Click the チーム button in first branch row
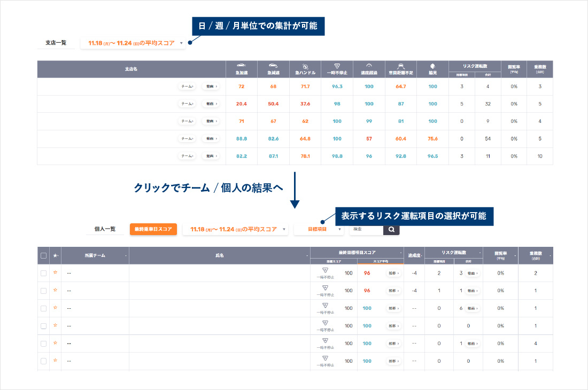 187,87
